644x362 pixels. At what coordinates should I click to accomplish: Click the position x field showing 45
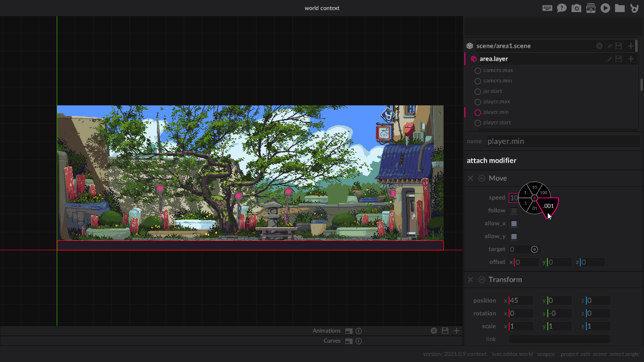(x=521, y=300)
